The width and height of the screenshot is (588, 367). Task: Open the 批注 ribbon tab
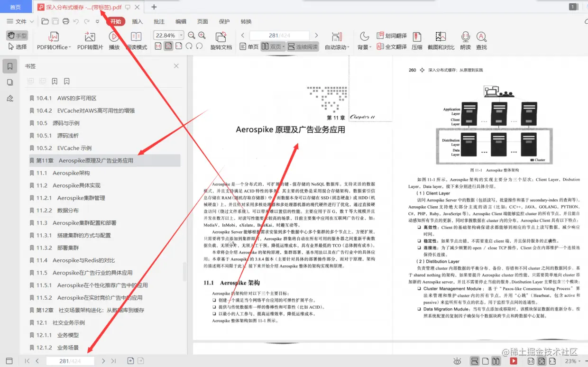[159, 21]
